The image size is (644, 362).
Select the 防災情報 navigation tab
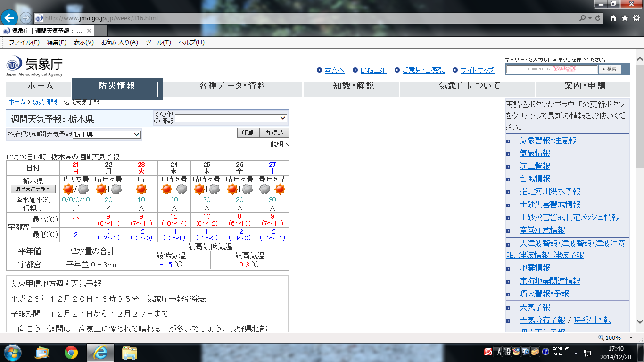[117, 86]
